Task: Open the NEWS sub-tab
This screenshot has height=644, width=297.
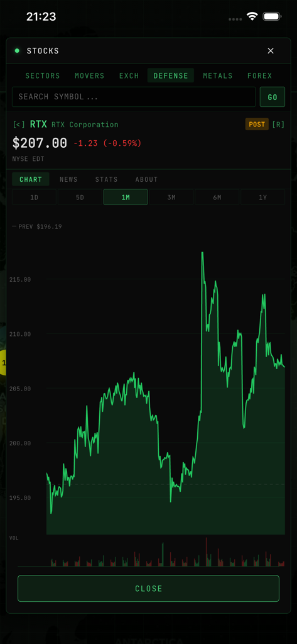Action: [68, 179]
